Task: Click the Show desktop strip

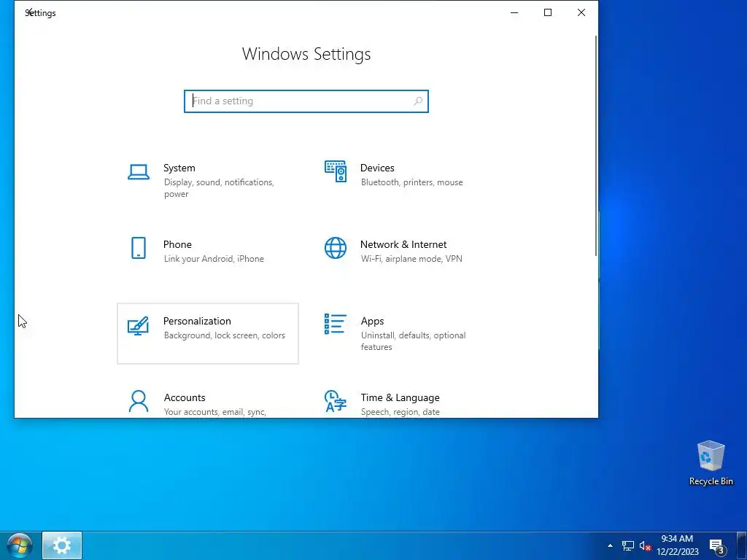Action: 742,545
